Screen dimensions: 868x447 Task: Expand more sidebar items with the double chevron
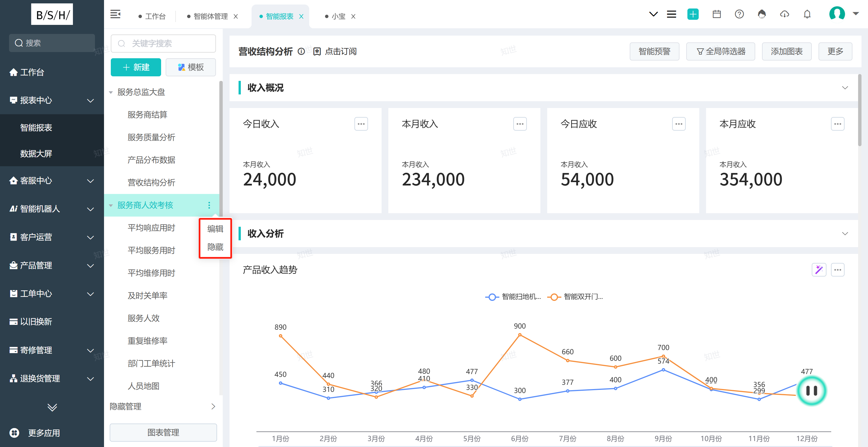52,407
